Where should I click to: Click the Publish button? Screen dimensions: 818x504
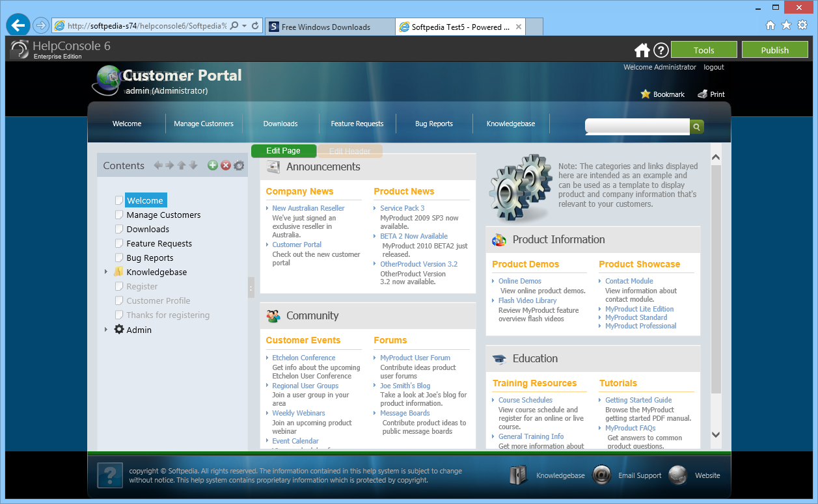pos(775,50)
